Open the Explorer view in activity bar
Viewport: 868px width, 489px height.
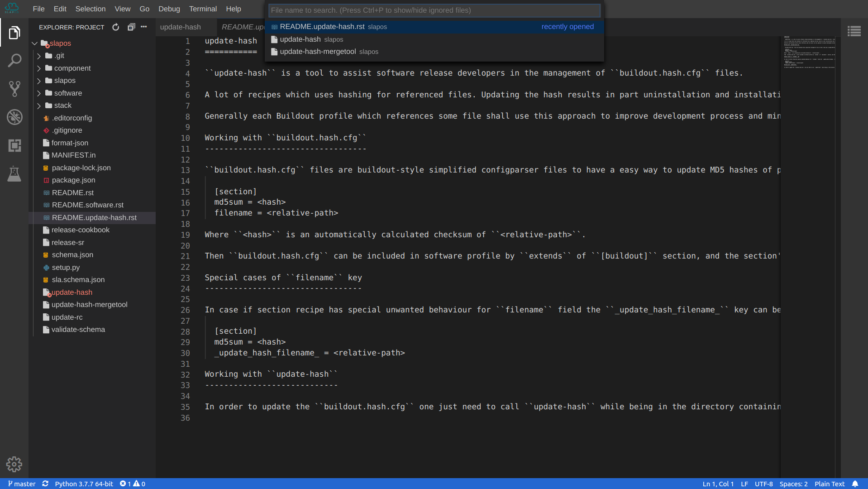[x=14, y=33]
